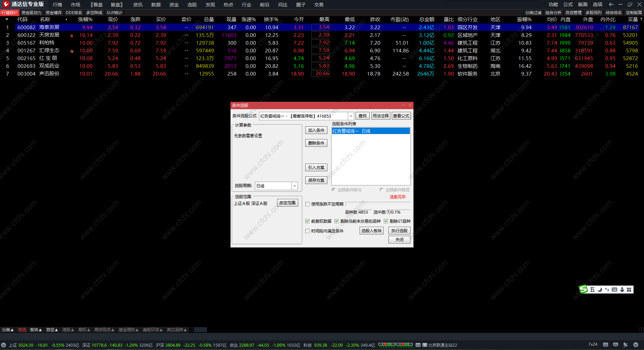644x350 pixels.
Task: Click the stock selection progress bar
Action: [378, 204]
